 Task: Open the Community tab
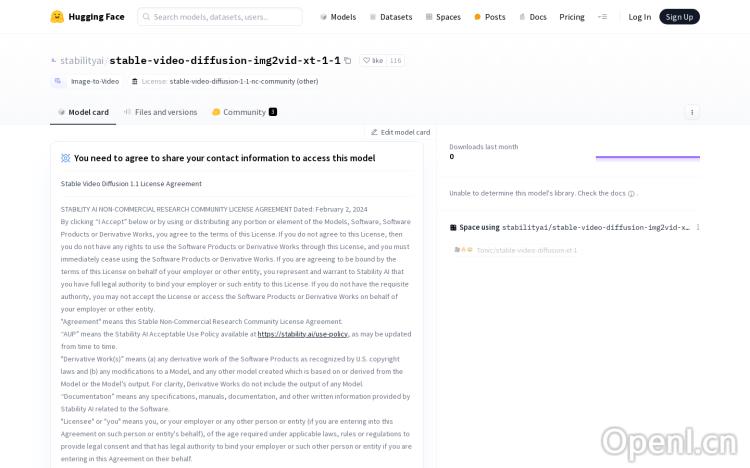click(x=244, y=112)
